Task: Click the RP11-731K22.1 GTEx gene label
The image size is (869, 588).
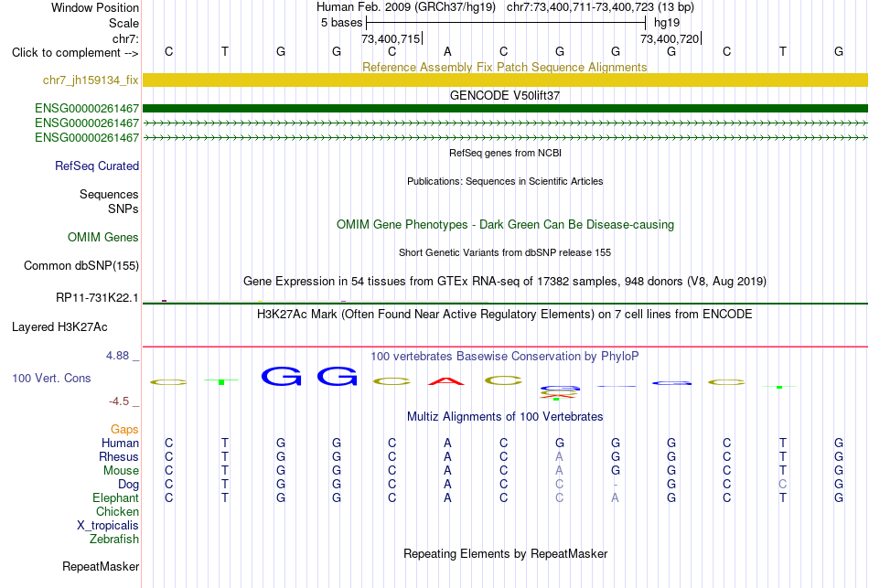Action: (x=97, y=297)
